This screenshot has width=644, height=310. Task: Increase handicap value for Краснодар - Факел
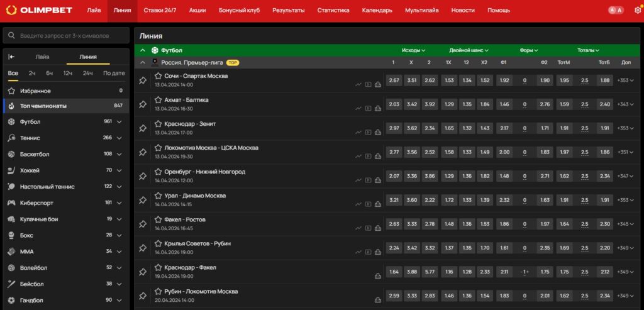tap(528, 272)
